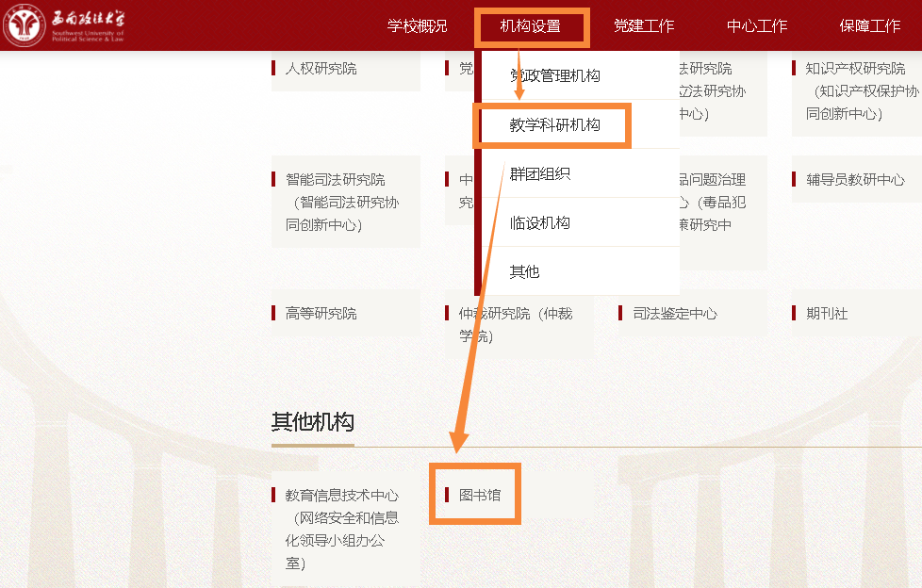The image size is (922, 588).
Task: Select 党政管理机构 in the dropdown
Action: click(554, 75)
